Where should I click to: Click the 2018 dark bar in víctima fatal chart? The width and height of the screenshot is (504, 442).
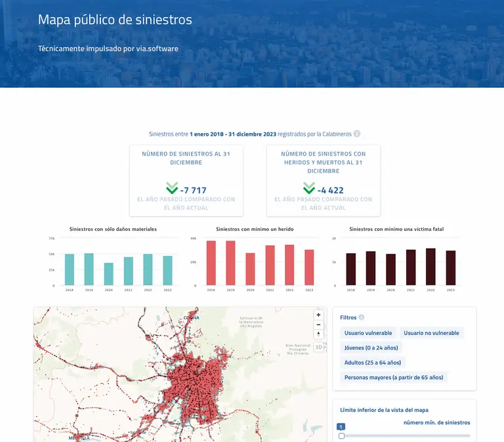tap(350, 269)
